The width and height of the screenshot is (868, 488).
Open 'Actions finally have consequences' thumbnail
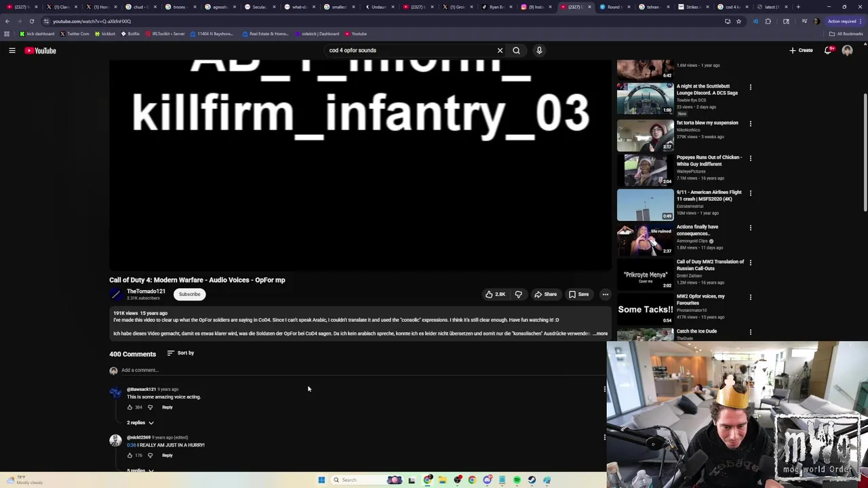[645, 239]
